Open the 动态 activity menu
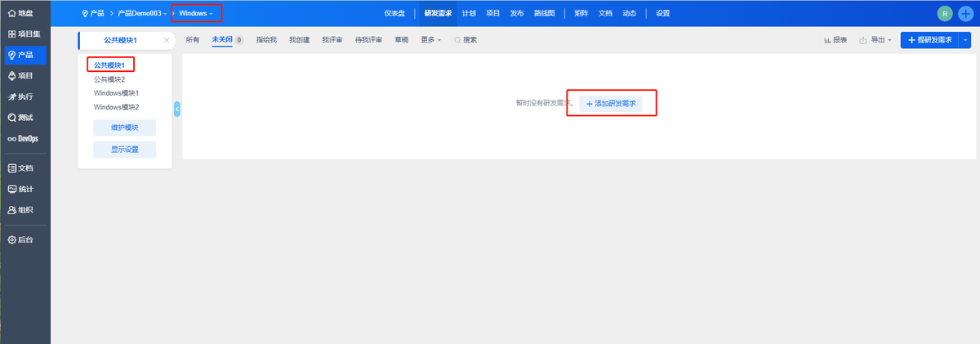Image resolution: width=980 pixels, height=344 pixels. 629,13
